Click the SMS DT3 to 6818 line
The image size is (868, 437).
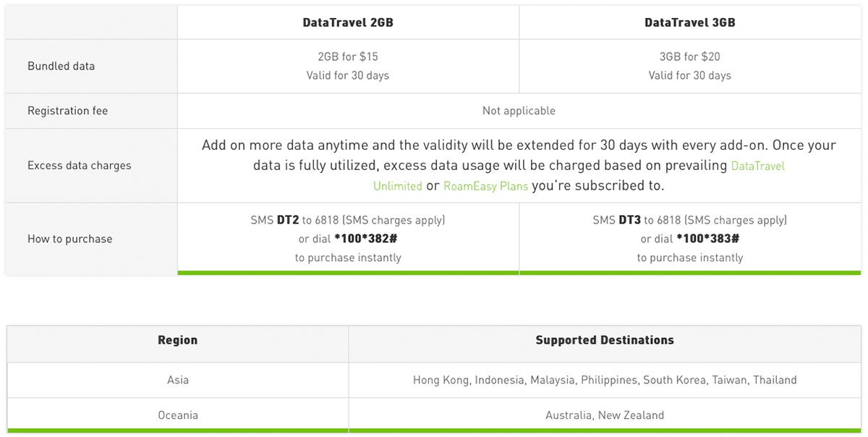[689, 220]
